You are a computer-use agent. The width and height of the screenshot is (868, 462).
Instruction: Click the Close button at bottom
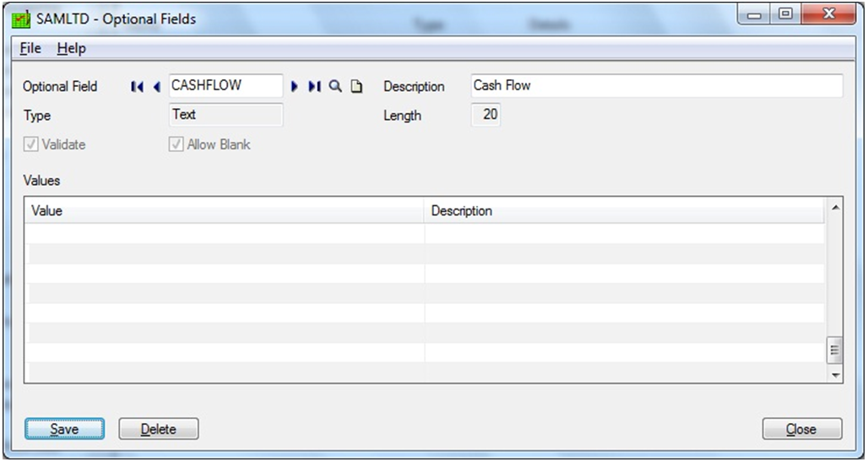tap(802, 429)
